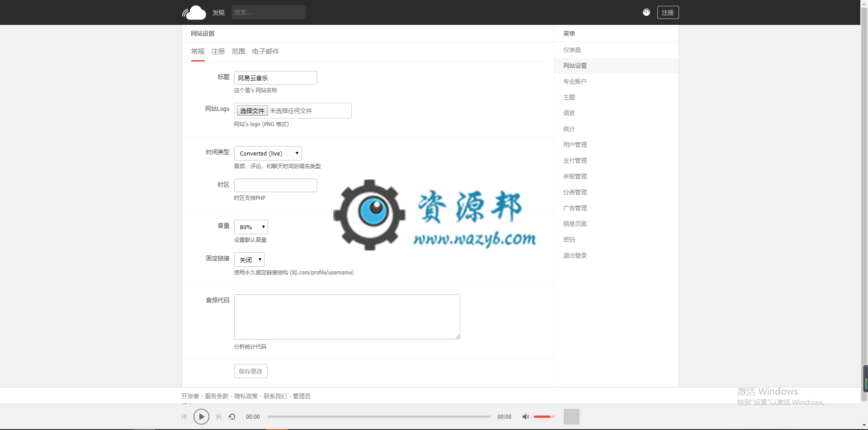Play the current track

(201, 416)
